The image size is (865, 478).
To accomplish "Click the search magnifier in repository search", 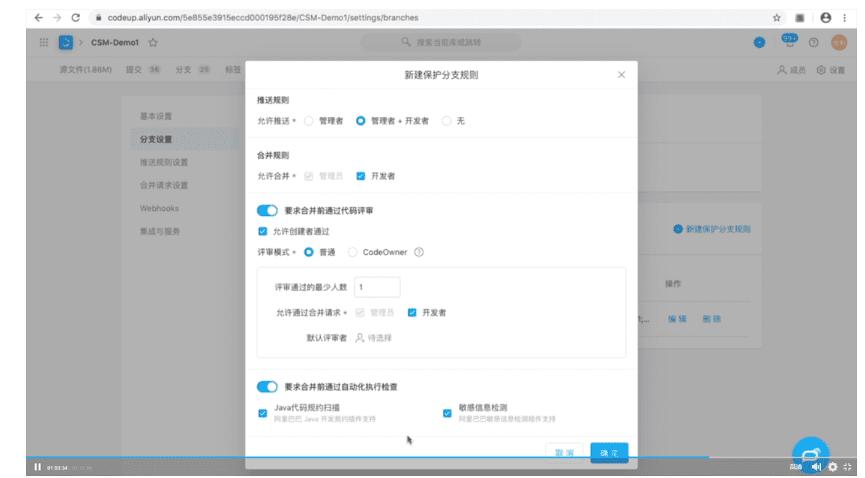I will click(x=406, y=42).
